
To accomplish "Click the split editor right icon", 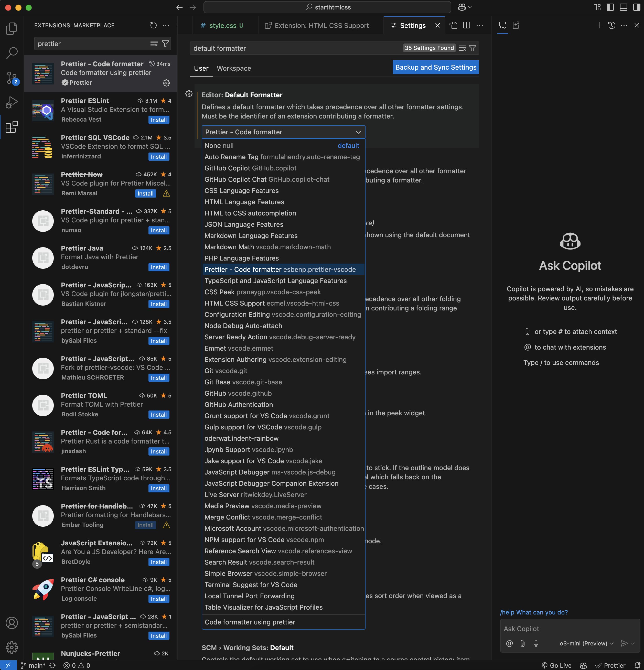I will click(467, 25).
